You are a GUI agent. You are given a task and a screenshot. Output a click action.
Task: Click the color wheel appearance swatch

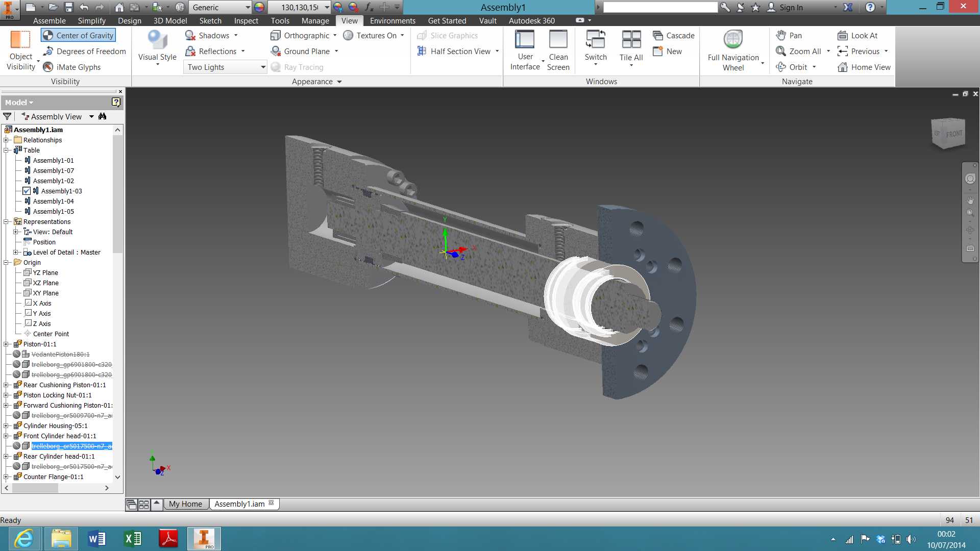coord(259,7)
